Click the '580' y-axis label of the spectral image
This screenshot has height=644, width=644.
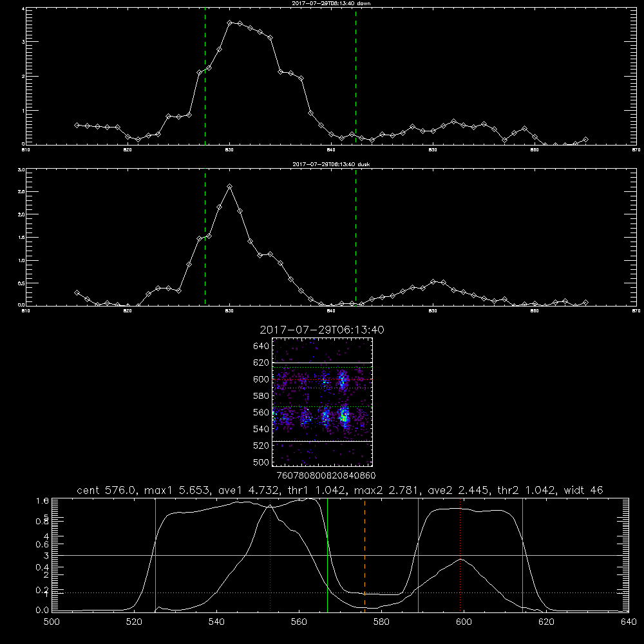point(261,396)
